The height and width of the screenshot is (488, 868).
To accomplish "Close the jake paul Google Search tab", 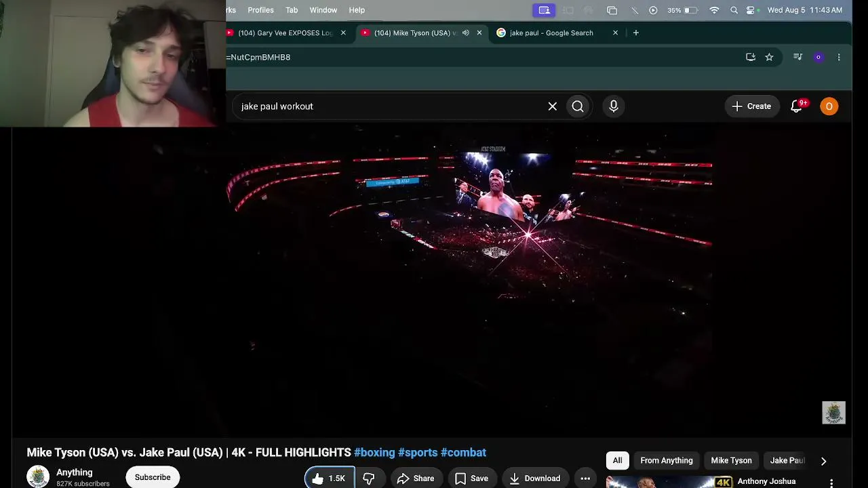I will coord(615,33).
